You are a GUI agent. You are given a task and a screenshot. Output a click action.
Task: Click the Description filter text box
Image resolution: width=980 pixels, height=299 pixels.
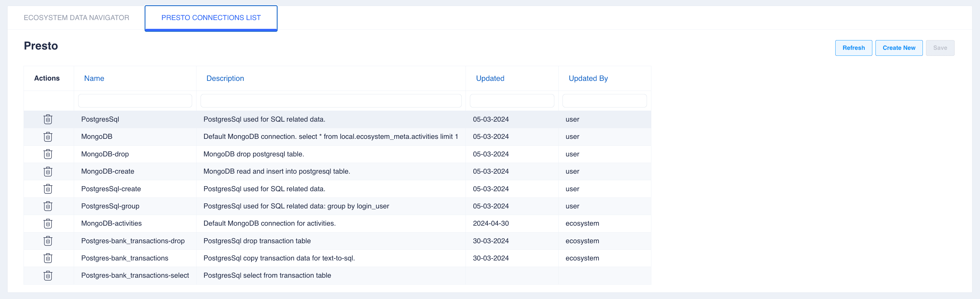pyautogui.click(x=331, y=101)
